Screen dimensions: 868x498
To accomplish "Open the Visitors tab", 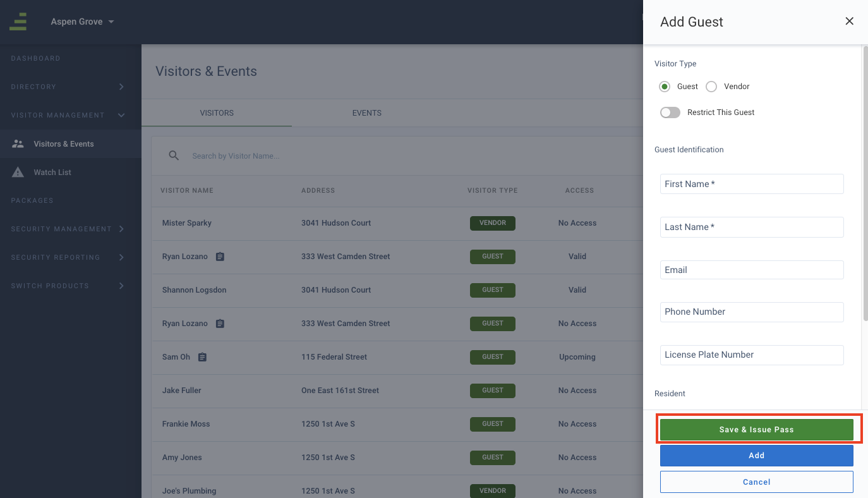I will click(217, 113).
